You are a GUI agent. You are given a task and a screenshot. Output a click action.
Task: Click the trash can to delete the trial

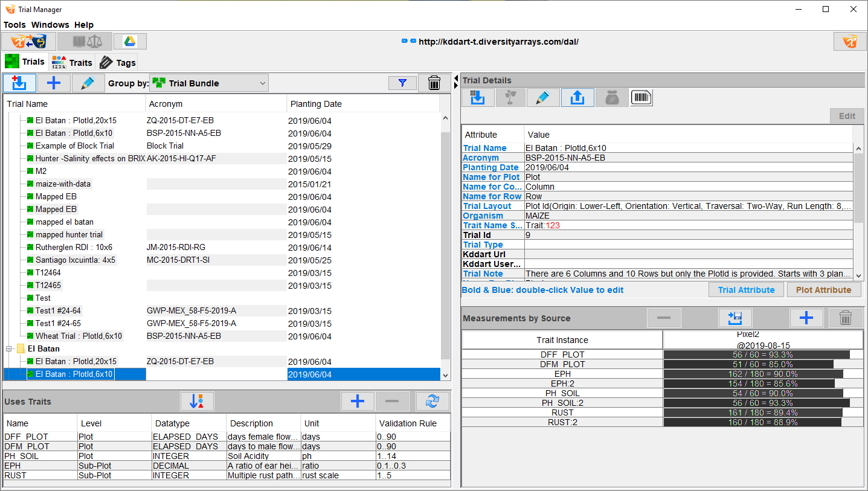(434, 83)
